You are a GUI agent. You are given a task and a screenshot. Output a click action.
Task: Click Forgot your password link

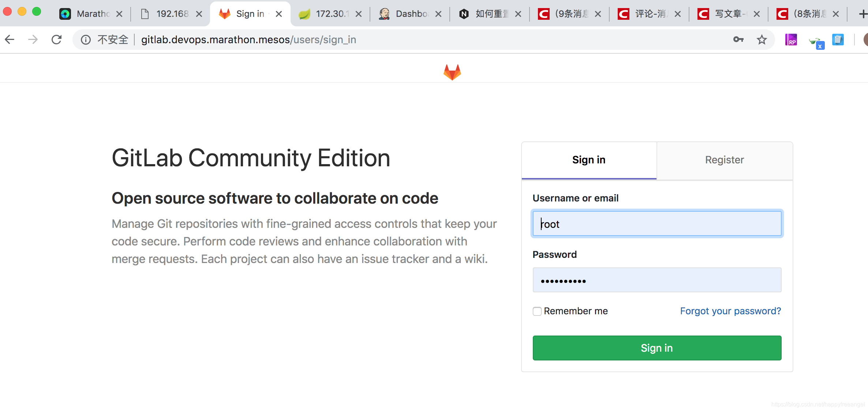tap(731, 311)
